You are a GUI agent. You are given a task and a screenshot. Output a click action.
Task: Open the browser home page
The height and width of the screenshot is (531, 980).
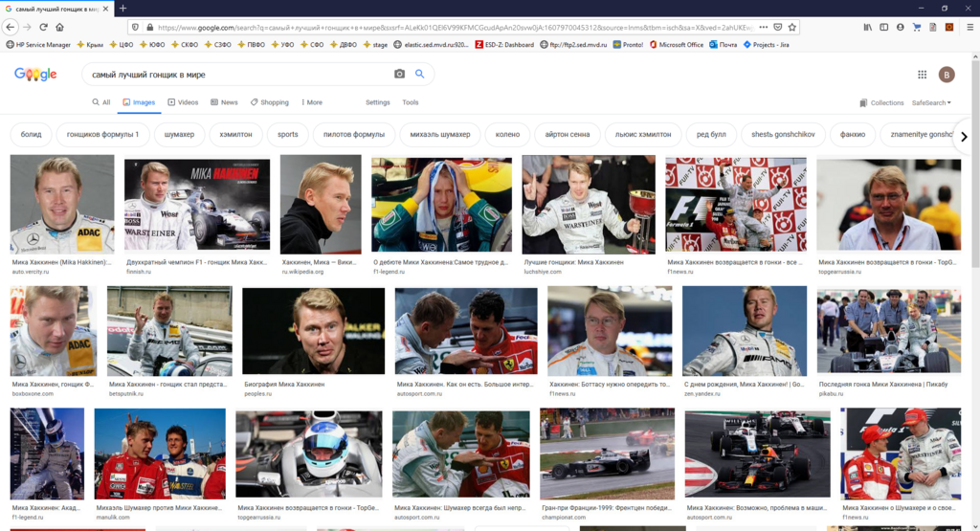tap(60, 27)
